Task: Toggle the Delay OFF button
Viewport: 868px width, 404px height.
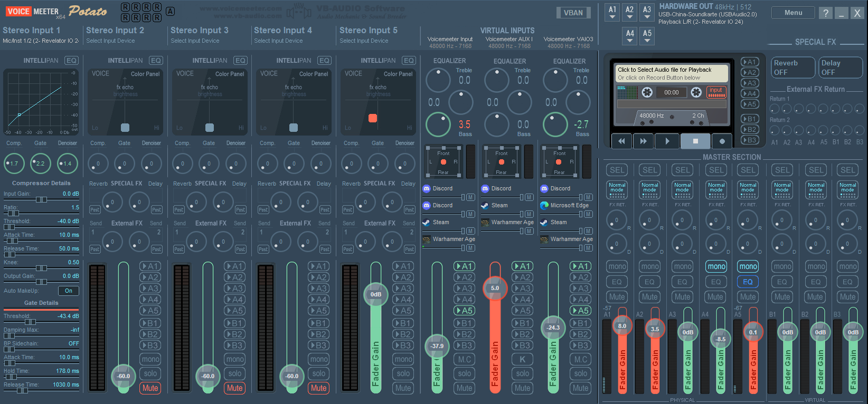Action: 841,68
